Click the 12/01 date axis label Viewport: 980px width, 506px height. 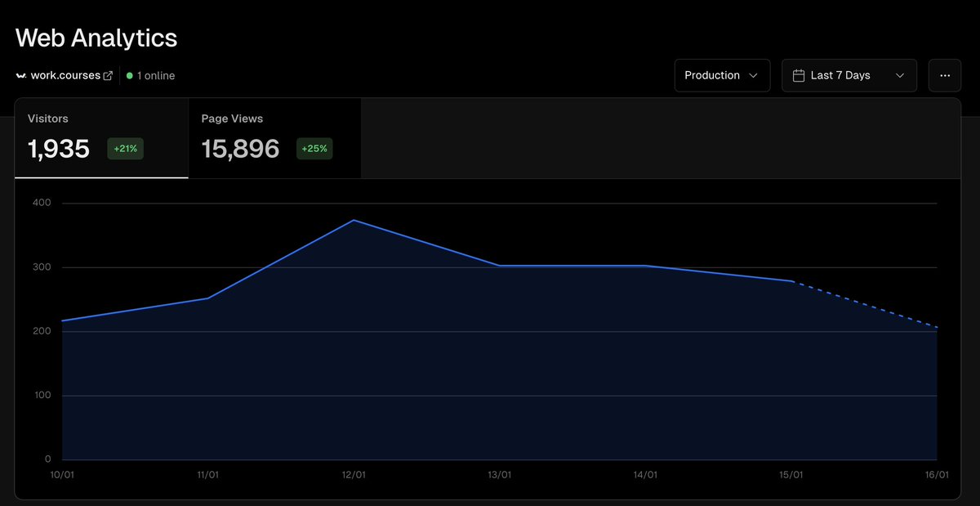pyautogui.click(x=354, y=475)
